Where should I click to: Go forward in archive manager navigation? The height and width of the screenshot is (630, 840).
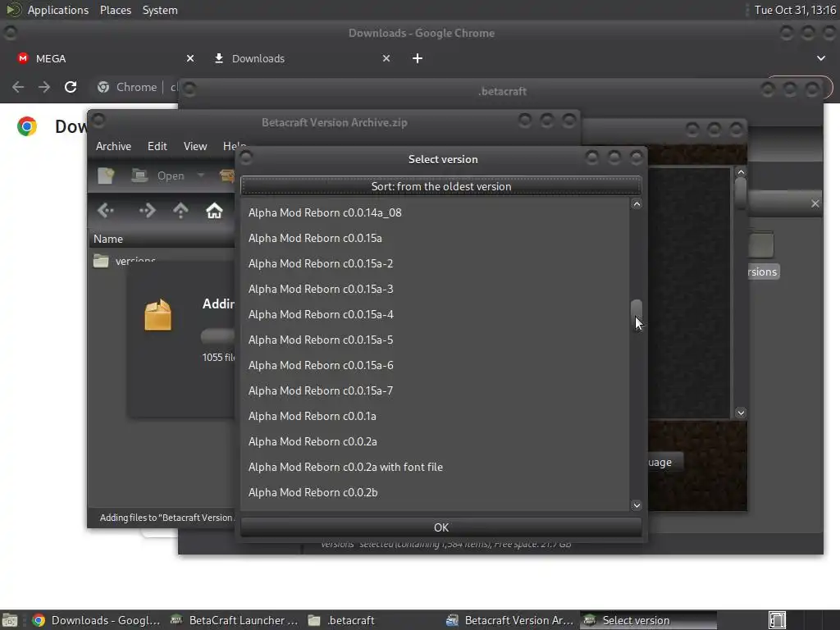pos(147,211)
